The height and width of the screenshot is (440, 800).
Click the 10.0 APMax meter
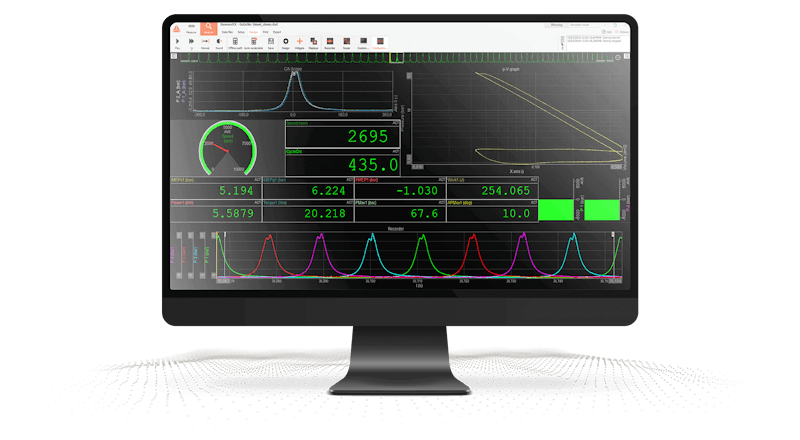coord(492,211)
